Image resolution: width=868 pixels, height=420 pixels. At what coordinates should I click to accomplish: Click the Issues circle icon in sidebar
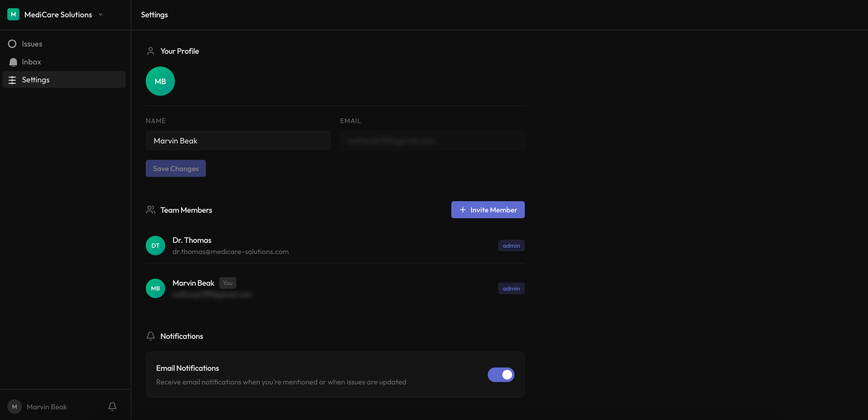12,43
